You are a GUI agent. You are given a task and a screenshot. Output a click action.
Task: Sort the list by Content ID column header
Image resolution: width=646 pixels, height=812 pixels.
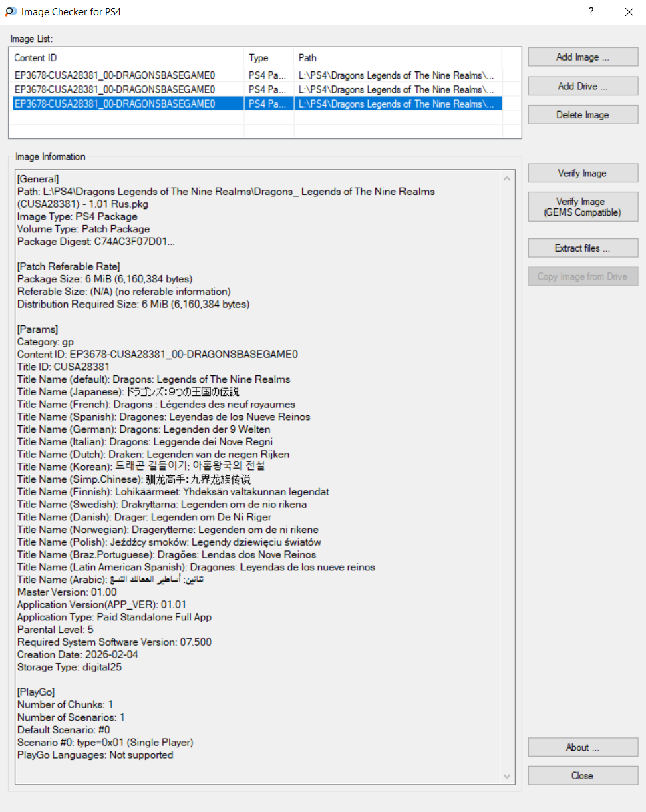(127, 58)
